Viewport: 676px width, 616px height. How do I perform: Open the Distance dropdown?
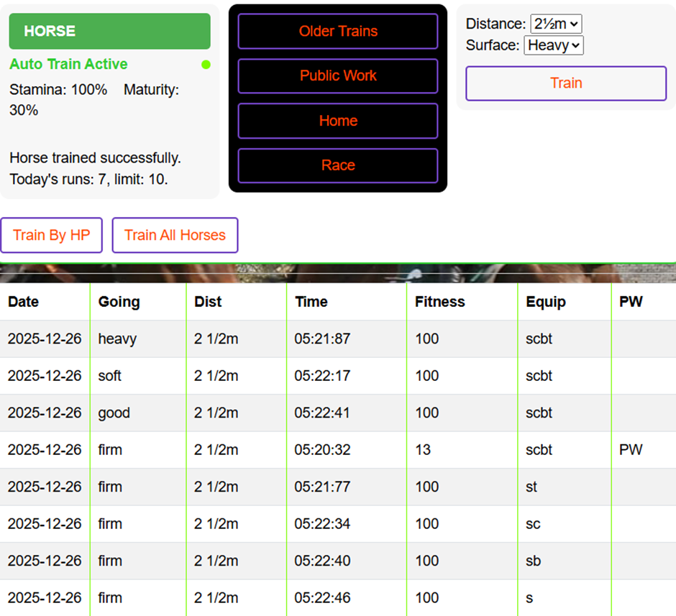555,24
